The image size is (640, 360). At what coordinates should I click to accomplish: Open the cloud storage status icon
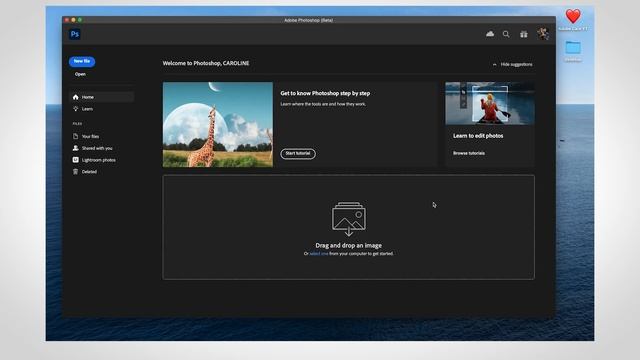pos(490,34)
